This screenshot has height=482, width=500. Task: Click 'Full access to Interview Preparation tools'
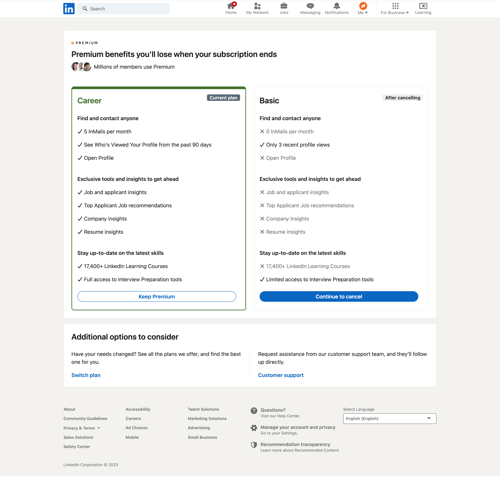click(133, 279)
